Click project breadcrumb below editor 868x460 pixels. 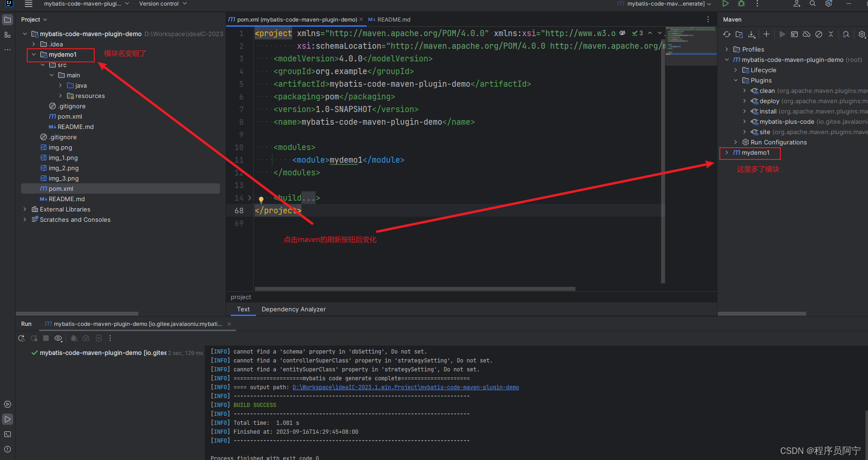point(241,297)
